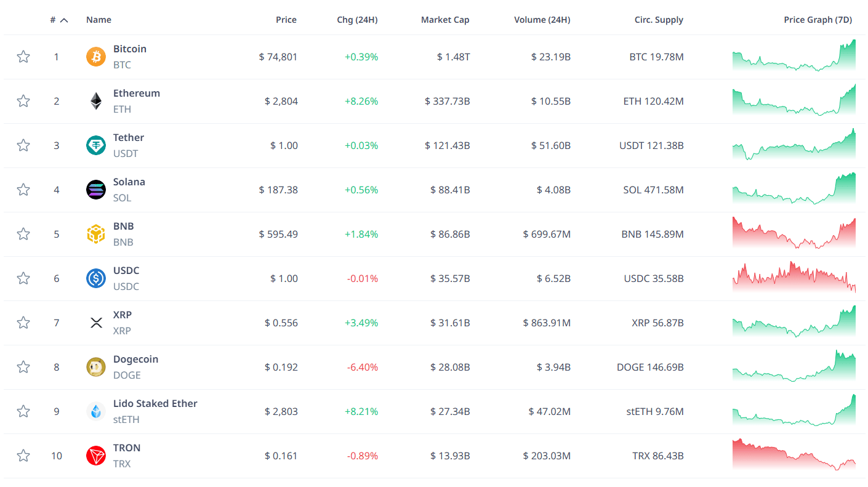
Task: Open the BNB yellow logo icon
Action: tap(96, 235)
